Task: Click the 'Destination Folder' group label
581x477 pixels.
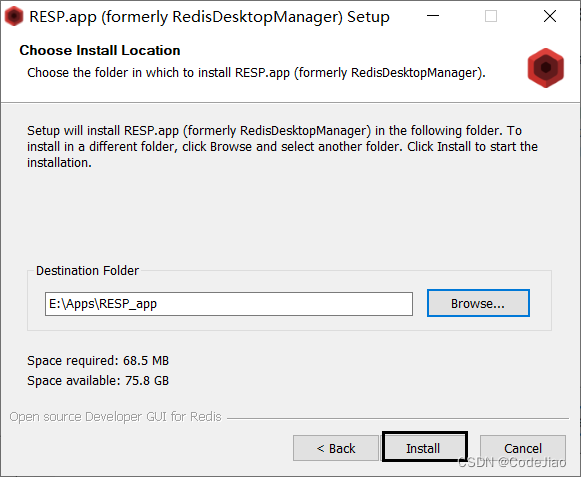Action: (x=87, y=271)
